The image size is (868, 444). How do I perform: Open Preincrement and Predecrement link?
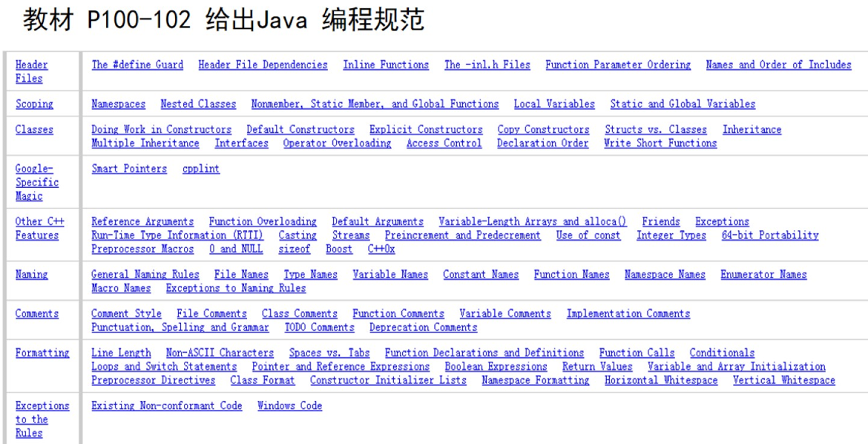463,235
